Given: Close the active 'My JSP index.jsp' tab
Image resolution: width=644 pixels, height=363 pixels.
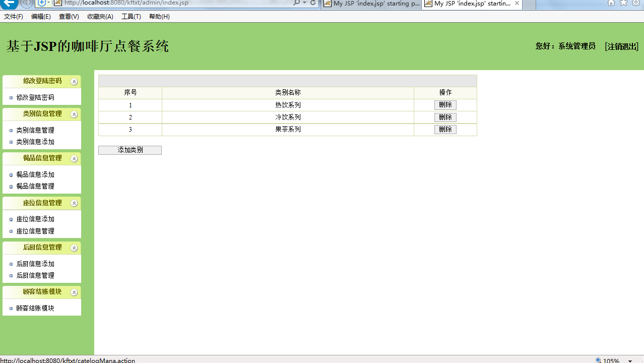Looking at the screenshot, I should click(517, 4).
